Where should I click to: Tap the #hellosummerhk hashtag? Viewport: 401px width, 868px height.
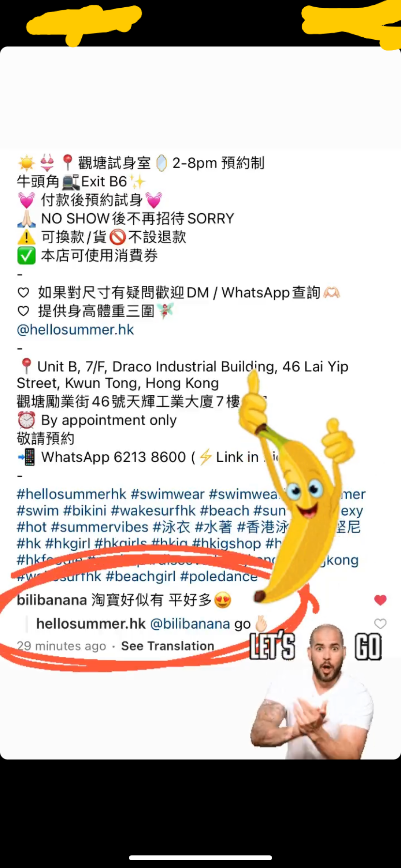coord(72,494)
